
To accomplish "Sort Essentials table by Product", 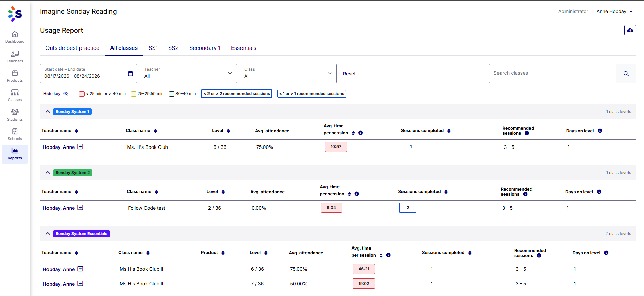I will (223, 253).
